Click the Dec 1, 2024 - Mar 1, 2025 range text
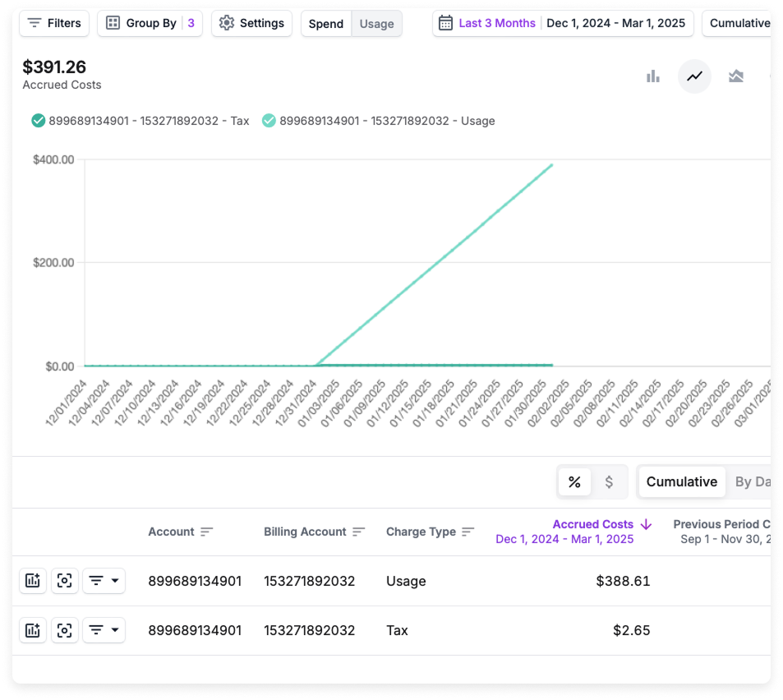Viewport: 783px width, 700px height. pyautogui.click(x=615, y=24)
